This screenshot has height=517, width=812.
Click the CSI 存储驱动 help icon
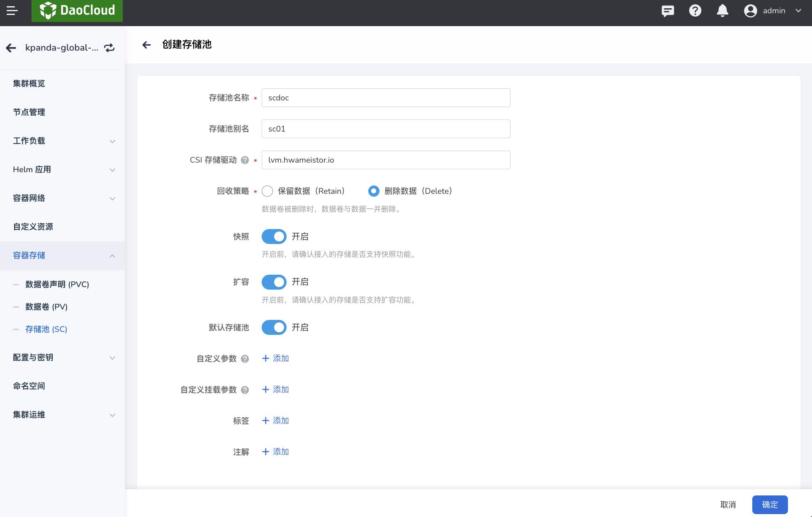(x=245, y=160)
